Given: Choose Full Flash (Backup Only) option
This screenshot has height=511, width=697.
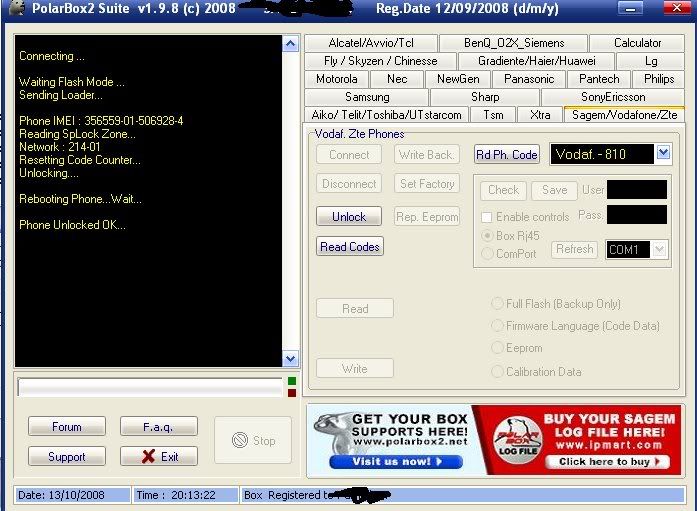Looking at the screenshot, I should (x=497, y=303).
